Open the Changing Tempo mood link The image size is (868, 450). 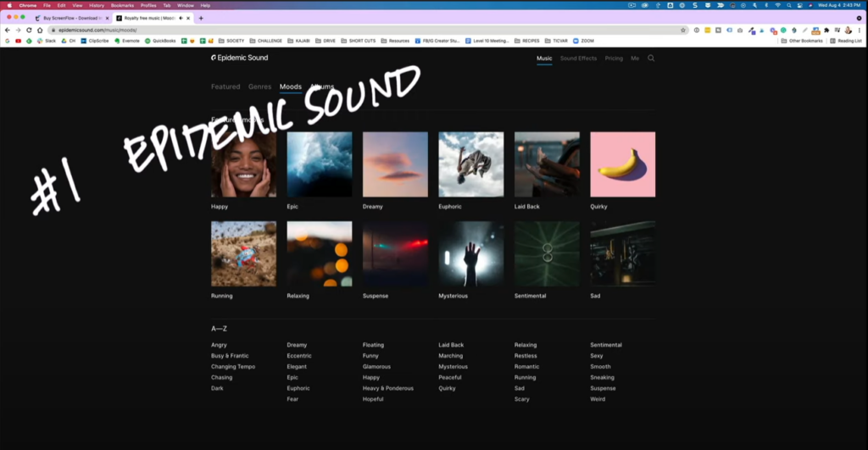pos(233,366)
